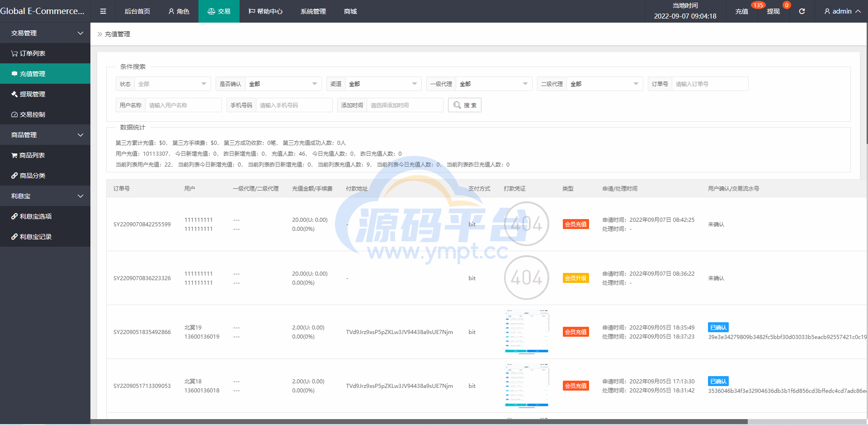Viewport: 868px width, 425px height.
Task: Open the admin user dropdown
Action: coord(842,11)
